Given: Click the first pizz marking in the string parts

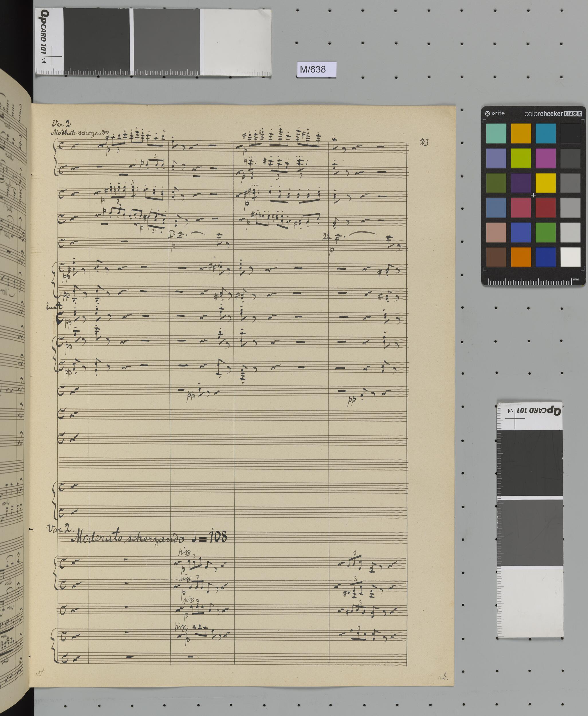Looking at the screenshot, I should coord(184,553).
